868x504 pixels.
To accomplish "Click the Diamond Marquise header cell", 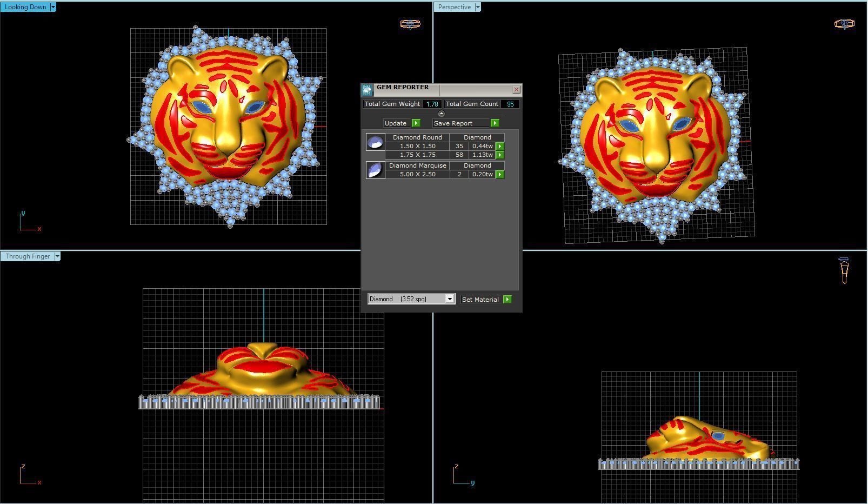I will pos(417,165).
